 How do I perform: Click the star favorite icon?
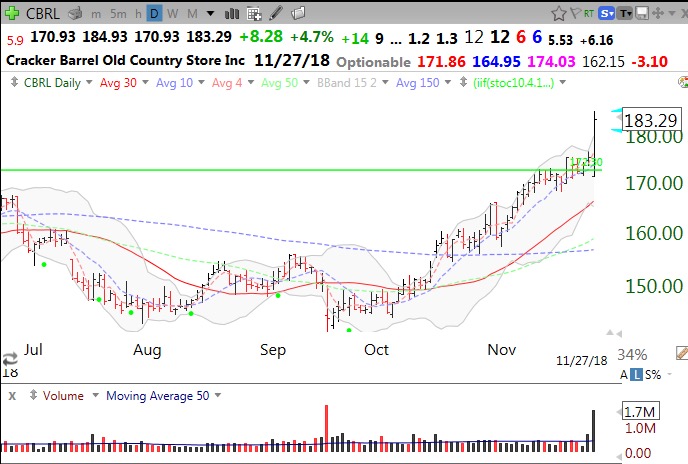click(559, 14)
